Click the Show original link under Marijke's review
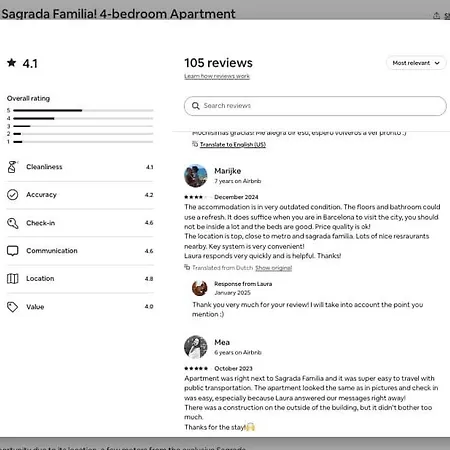Viewport: 450px width, 450px height. [273, 268]
